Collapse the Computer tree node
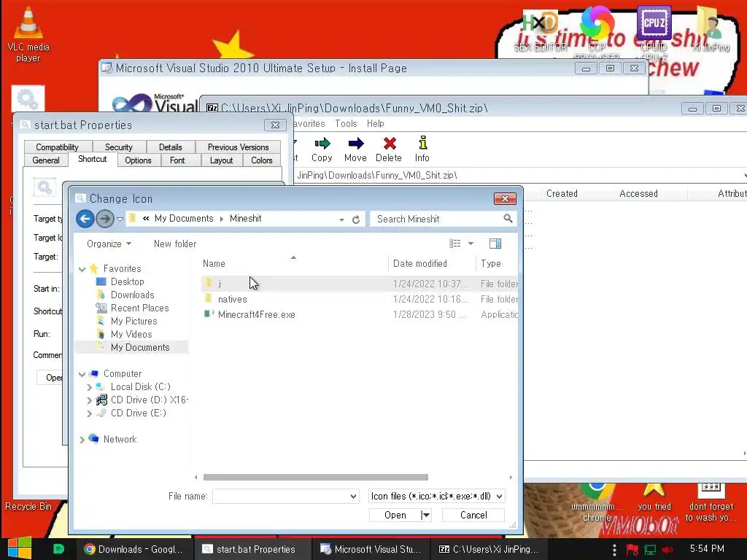This screenshot has width=747, height=560. 82,374
